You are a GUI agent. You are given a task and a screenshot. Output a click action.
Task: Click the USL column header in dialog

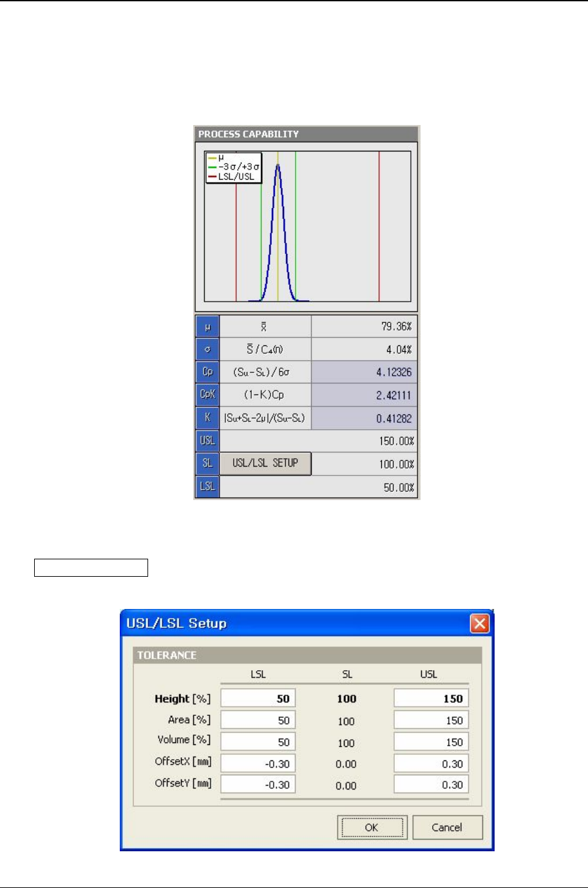[x=429, y=674]
